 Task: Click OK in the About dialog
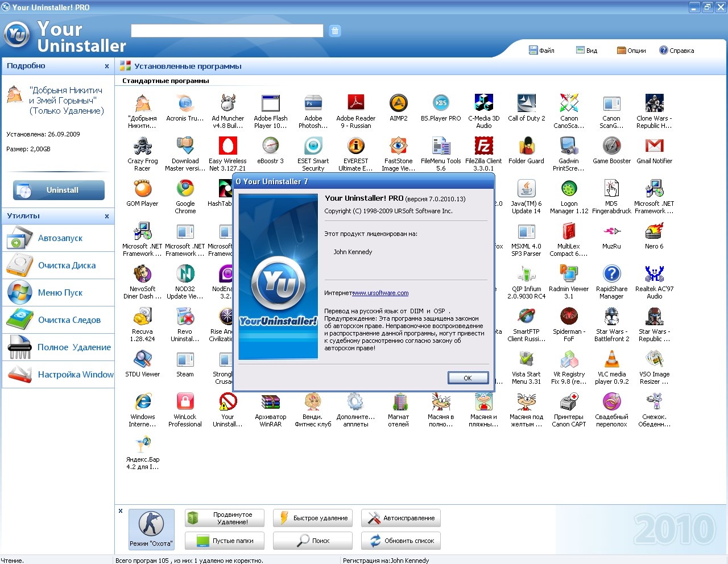(468, 378)
